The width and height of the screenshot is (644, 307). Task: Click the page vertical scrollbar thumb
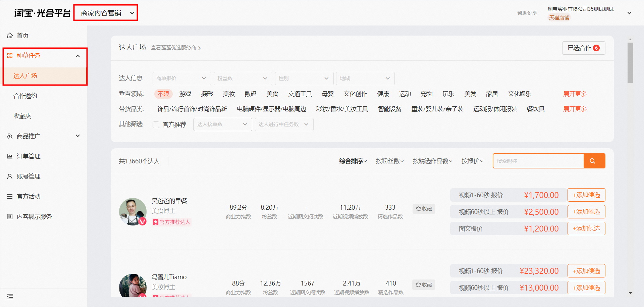(x=630, y=63)
